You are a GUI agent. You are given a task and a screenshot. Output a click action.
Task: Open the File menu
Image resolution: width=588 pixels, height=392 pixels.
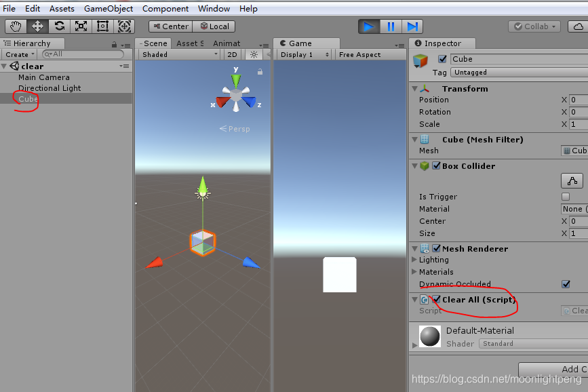tap(9, 9)
